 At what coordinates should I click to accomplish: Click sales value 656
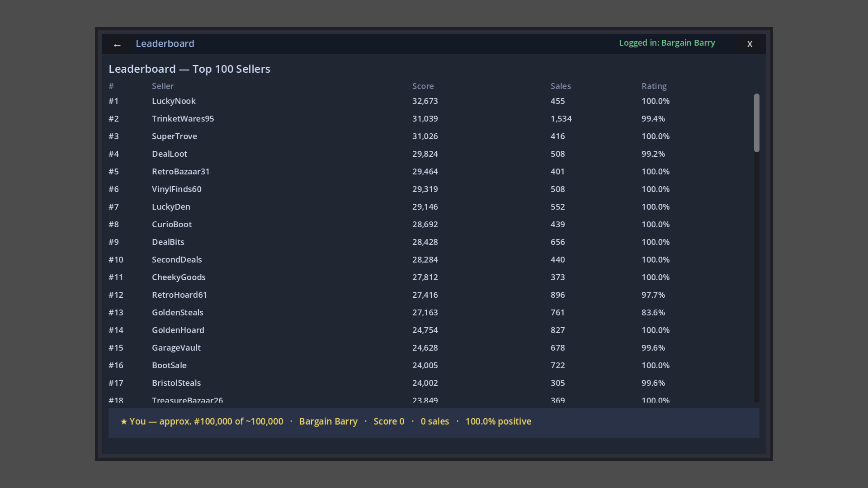[x=557, y=242]
